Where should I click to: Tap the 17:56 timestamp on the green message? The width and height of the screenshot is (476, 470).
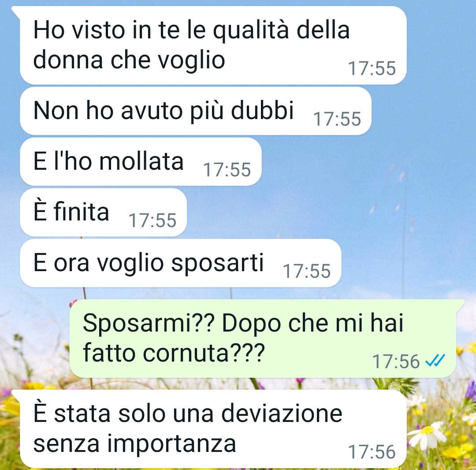[x=395, y=361]
